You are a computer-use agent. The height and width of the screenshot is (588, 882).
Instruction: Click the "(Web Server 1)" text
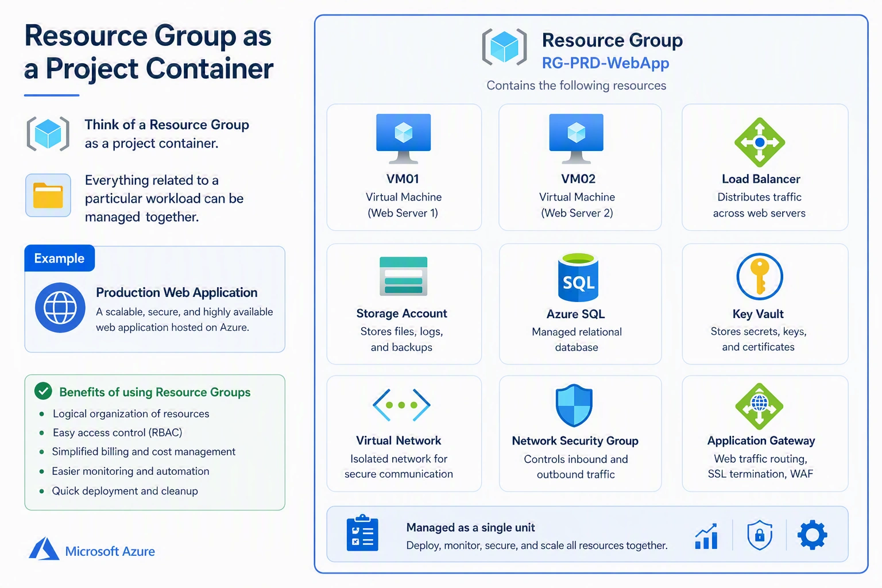[403, 213]
